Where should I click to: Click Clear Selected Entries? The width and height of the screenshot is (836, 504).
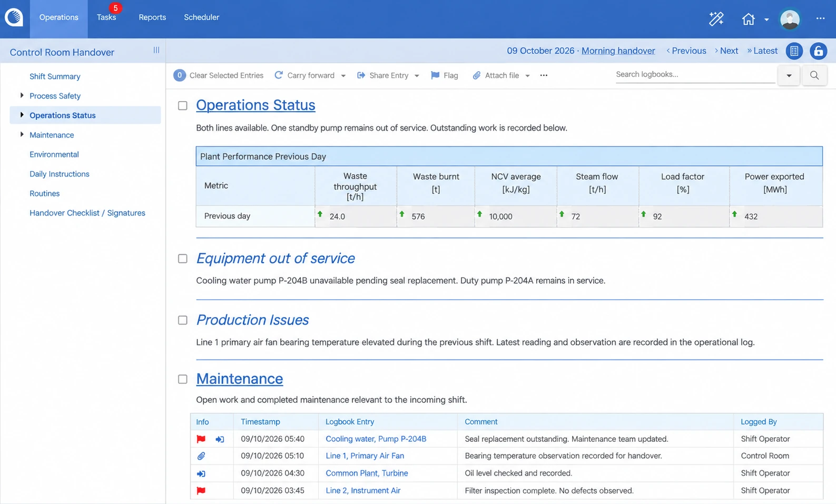(x=219, y=75)
